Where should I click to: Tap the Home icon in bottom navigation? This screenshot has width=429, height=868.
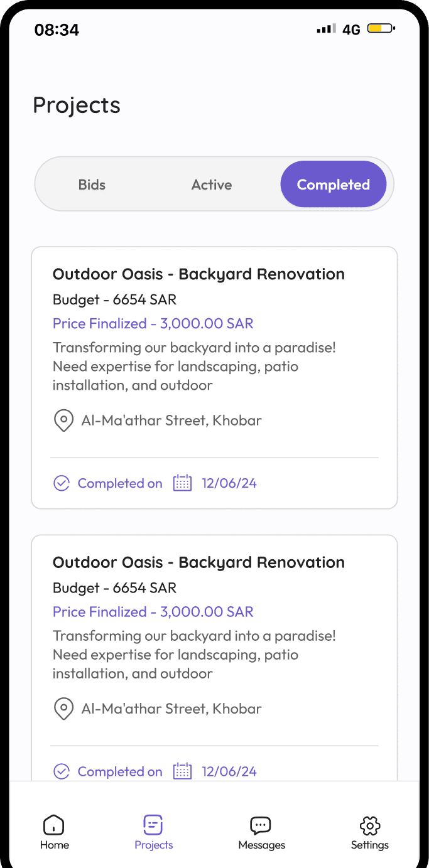pos(54,825)
